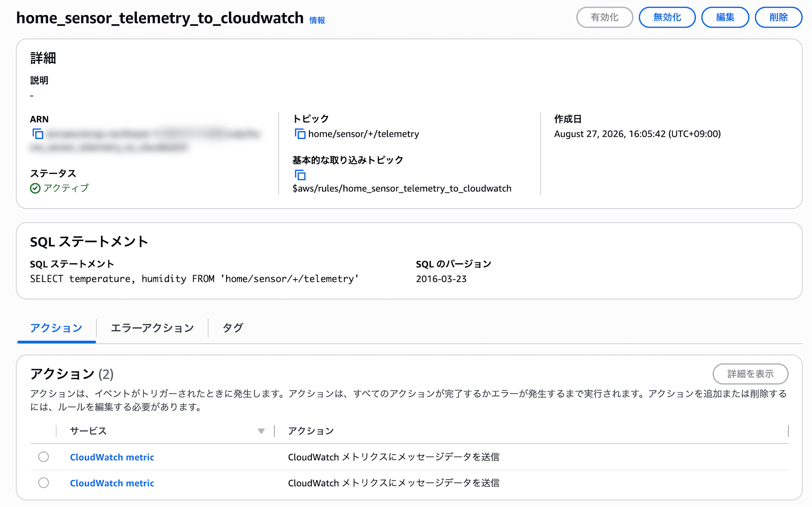Screen dimensions: 812x507
Task: Open the first CloudWatch metric link
Action: pyautogui.click(x=112, y=457)
